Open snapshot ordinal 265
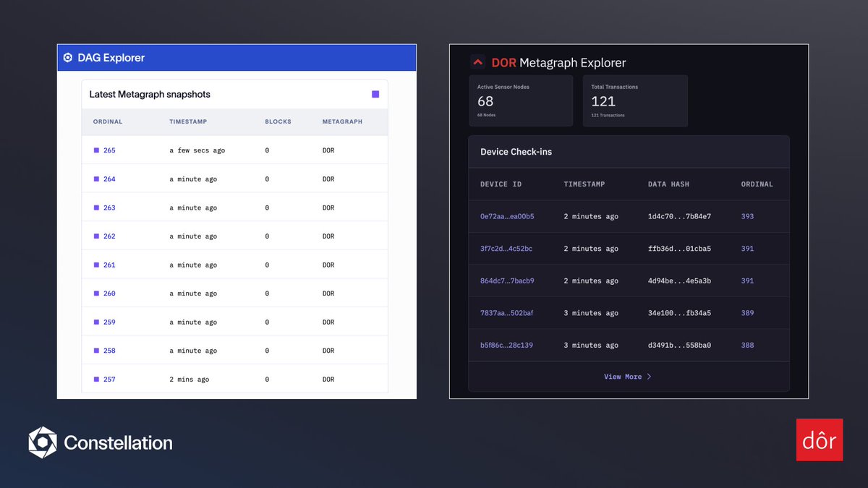Image resolution: width=868 pixels, height=488 pixels. 109,150
